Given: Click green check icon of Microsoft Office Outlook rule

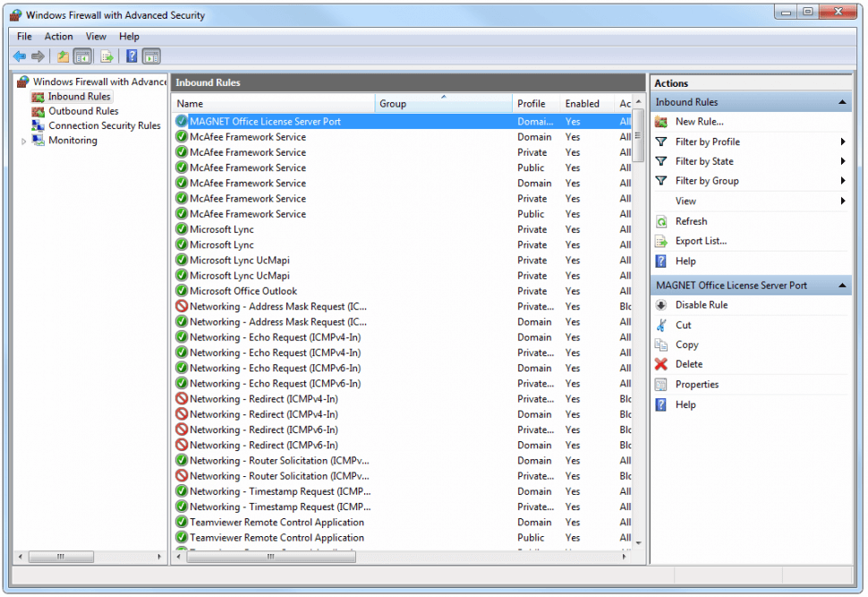Looking at the screenshot, I should click(181, 291).
